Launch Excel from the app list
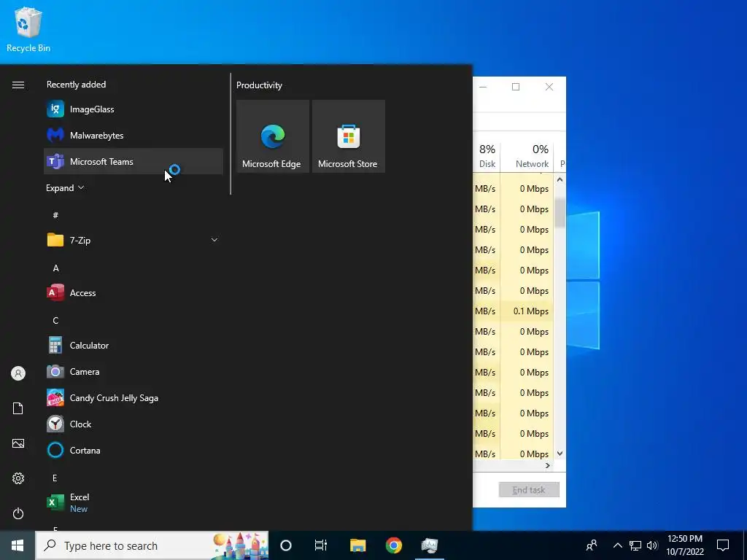Viewport: 747px width, 560px height. [x=133, y=502]
